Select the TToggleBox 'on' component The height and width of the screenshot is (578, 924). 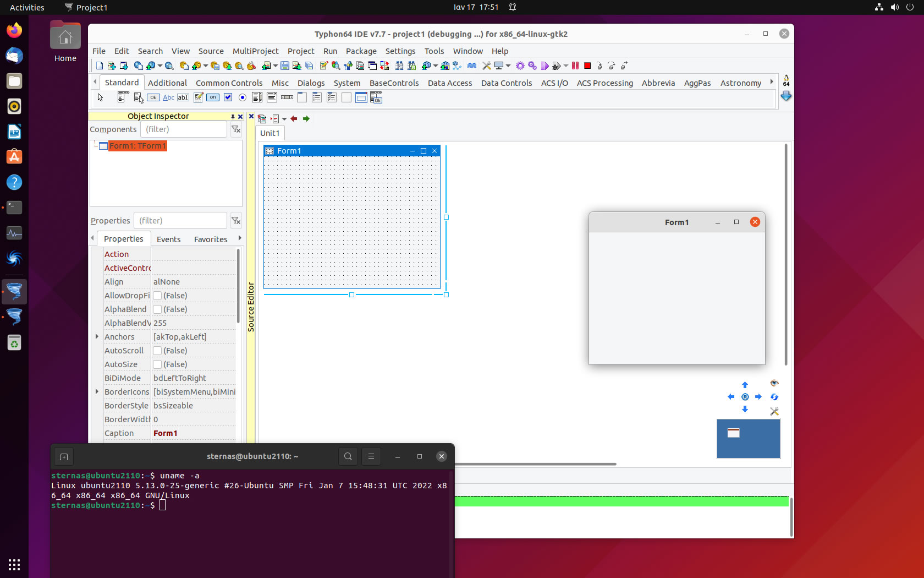coord(213,97)
